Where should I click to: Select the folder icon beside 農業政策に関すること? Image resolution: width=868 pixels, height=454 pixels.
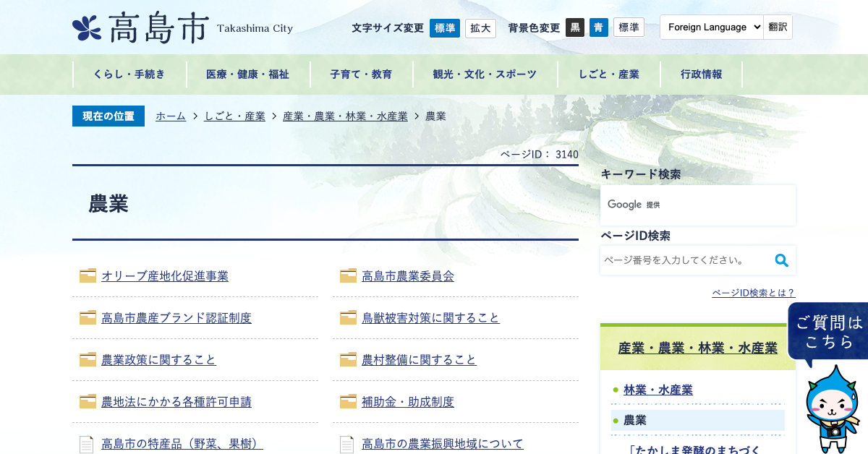tap(88, 359)
